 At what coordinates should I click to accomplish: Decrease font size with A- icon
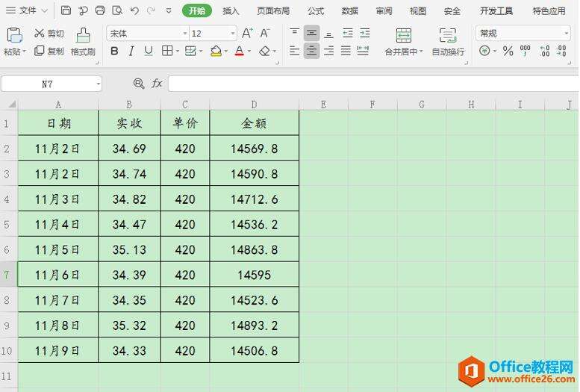264,34
